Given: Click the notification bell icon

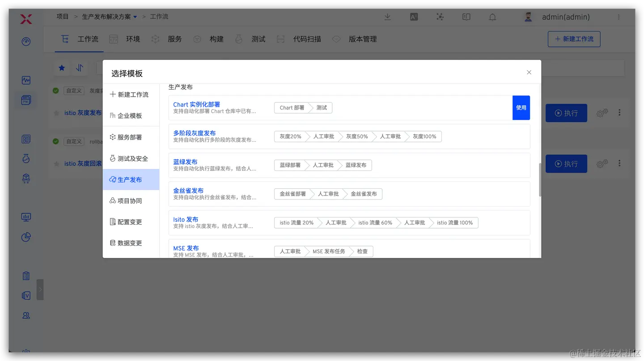Looking at the screenshot, I should [x=492, y=17].
